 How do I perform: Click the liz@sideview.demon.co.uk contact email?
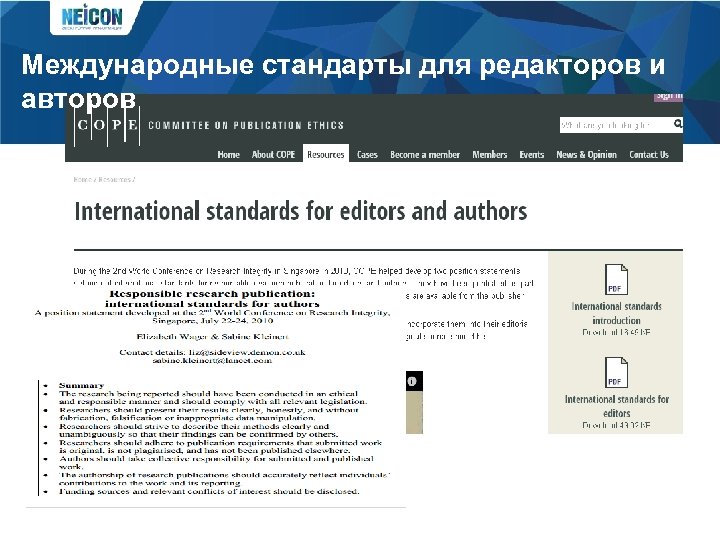[x=247, y=353]
